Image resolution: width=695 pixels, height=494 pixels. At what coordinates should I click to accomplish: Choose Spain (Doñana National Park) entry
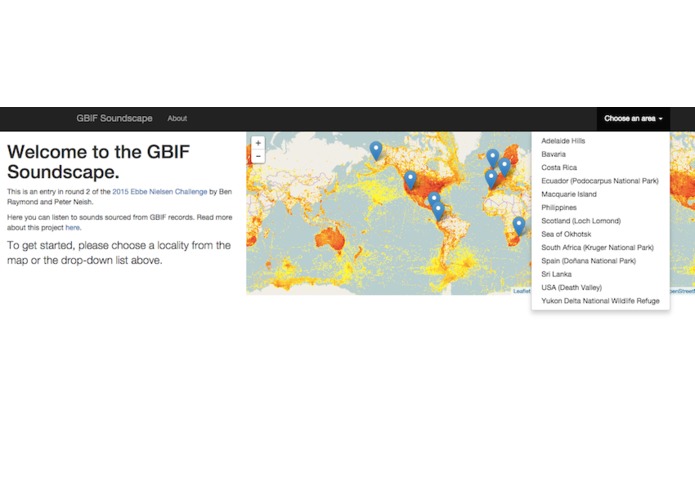(601, 261)
